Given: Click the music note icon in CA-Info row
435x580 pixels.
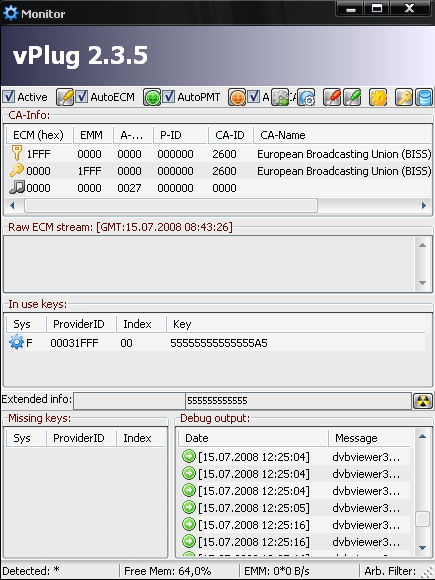Looking at the screenshot, I should tap(16, 188).
